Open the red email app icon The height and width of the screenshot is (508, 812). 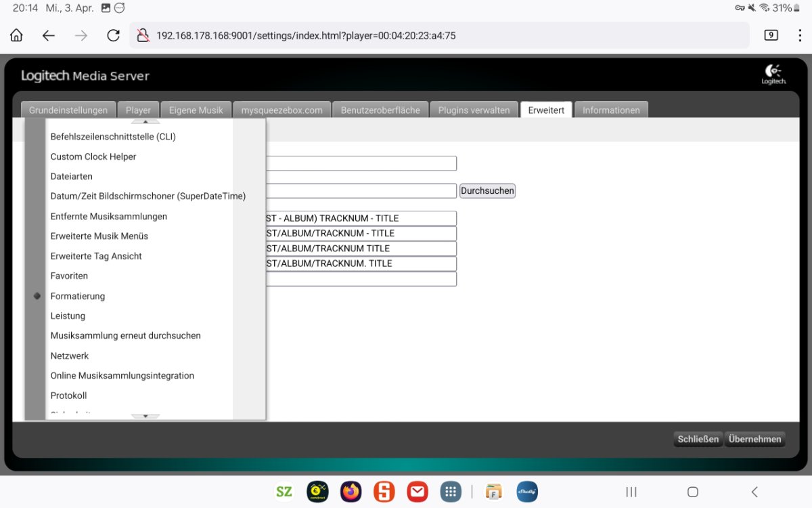(417, 492)
